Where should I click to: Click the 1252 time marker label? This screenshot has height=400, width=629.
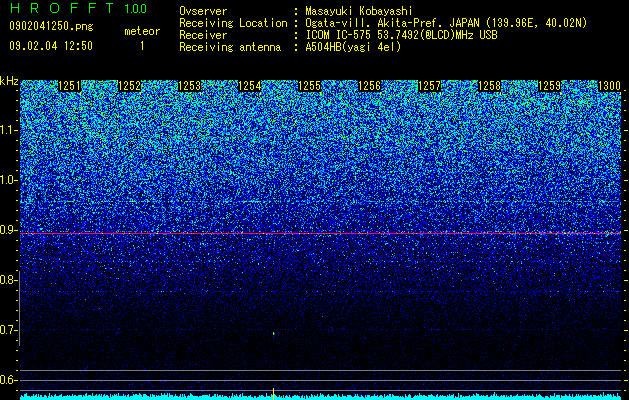point(130,86)
